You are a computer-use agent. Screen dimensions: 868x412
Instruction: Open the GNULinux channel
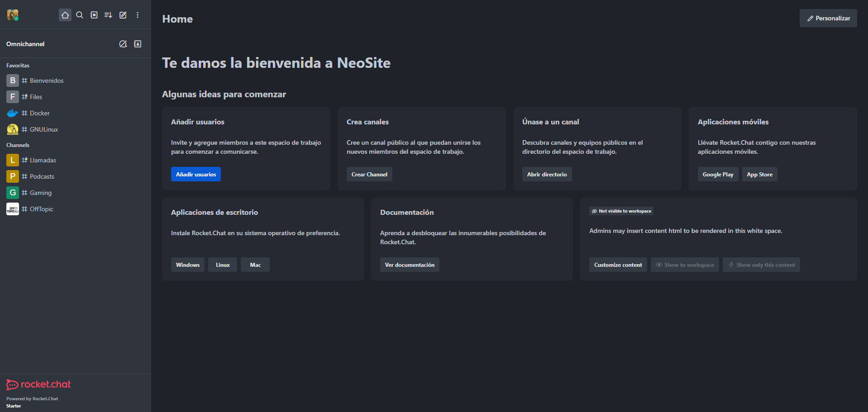tap(44, 129)
